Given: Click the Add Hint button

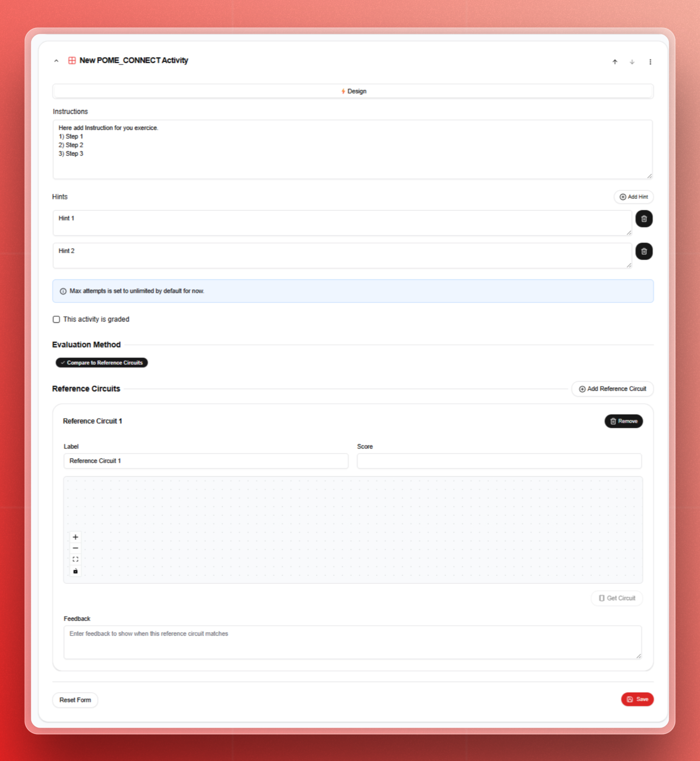Looking at the screenshot, I should click(633, 197).
